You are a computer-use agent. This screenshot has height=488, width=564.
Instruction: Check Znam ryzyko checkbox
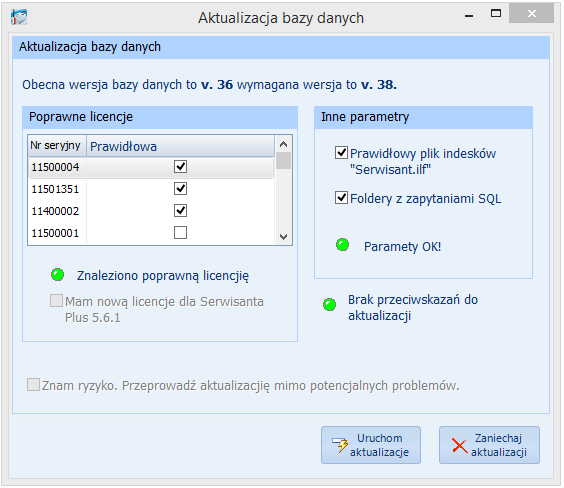[x=33, y=384]
